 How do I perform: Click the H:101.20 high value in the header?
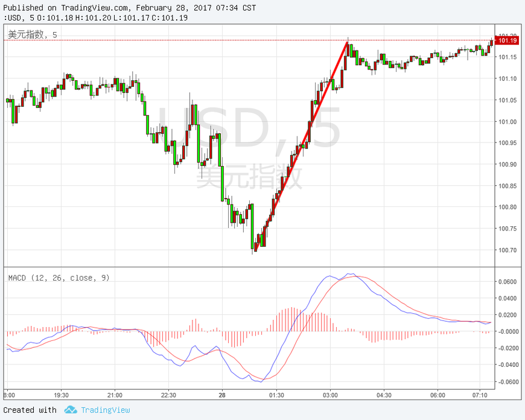click(93, 17)
